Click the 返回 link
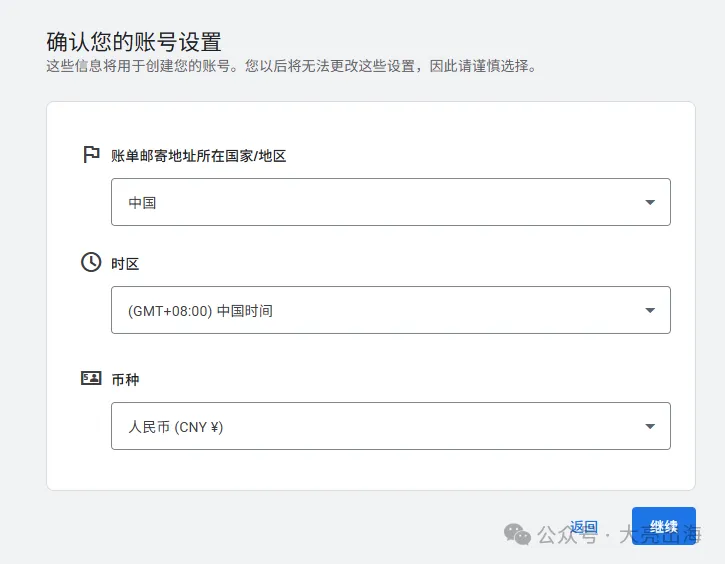The width and height of the screenshot is (725, 564). (584, 527)
